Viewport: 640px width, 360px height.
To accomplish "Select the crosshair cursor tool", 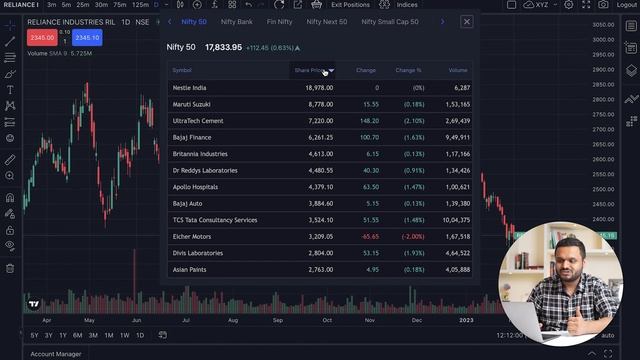I will click(x=10, y=25).
